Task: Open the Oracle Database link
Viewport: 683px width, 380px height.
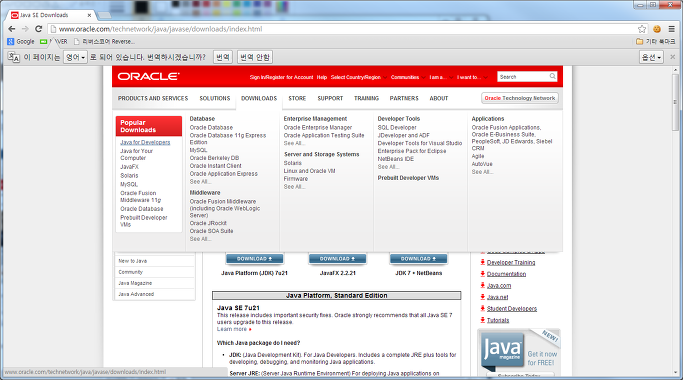Action: [211, 128]
